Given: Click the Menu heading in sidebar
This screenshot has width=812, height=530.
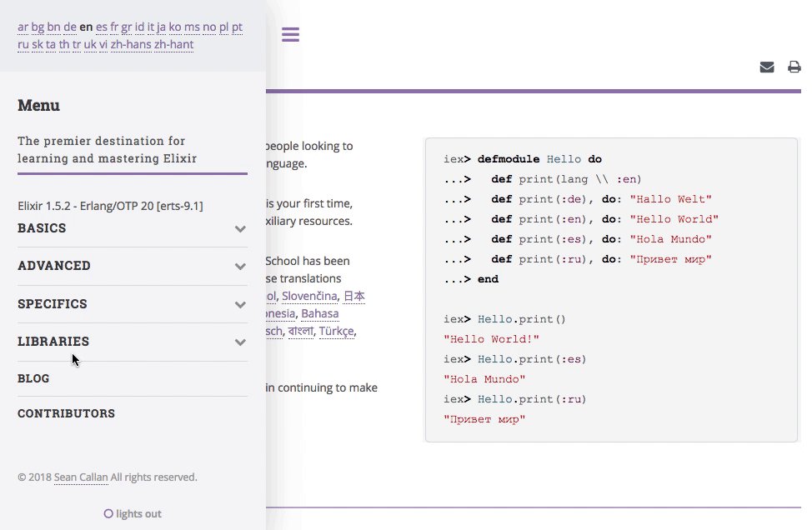Looking at the screenshot, I should pos(39,106).
